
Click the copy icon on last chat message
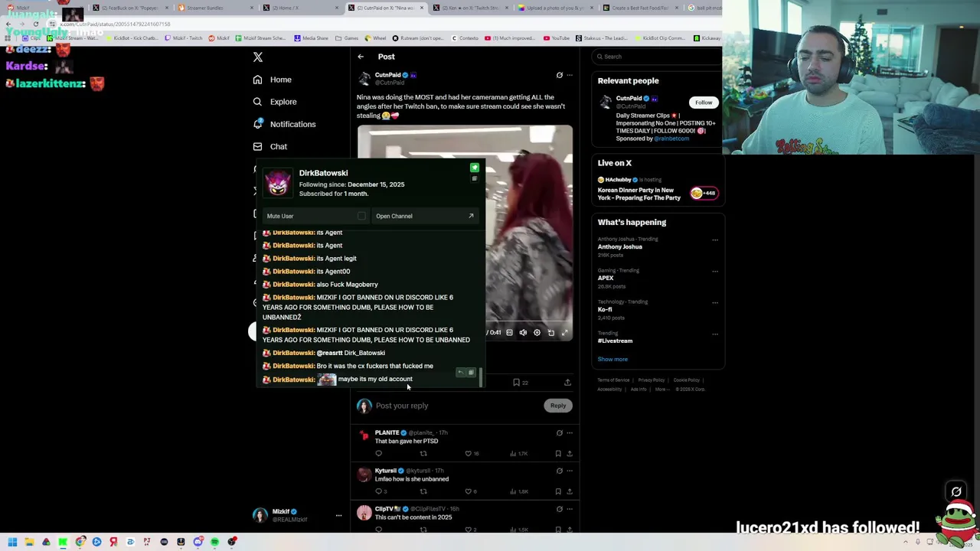point(471,373)
